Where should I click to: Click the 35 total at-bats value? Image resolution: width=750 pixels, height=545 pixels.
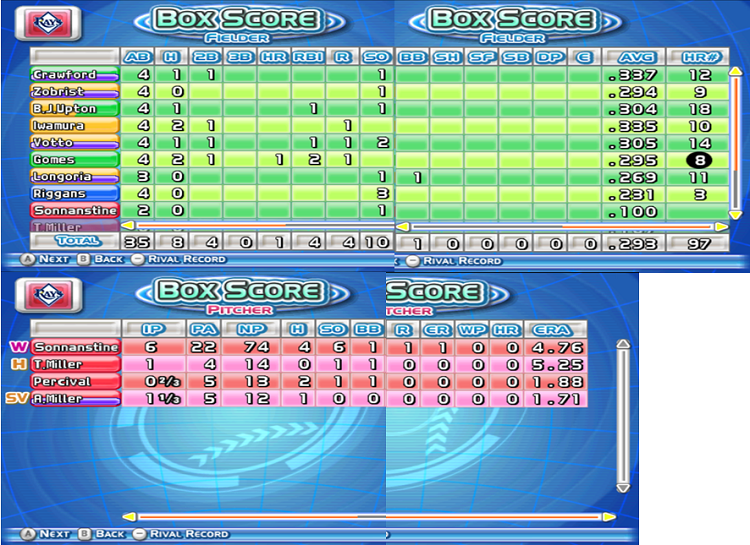click(137, 242)
